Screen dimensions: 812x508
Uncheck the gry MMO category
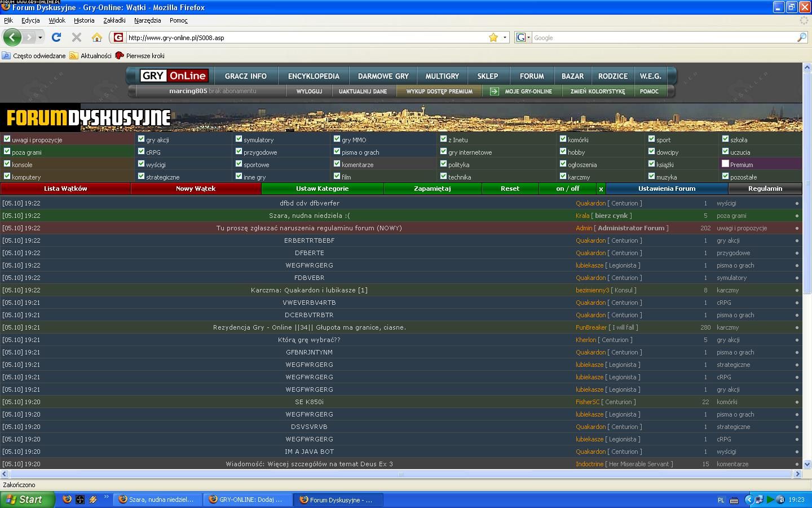click(x=337, y=139)
